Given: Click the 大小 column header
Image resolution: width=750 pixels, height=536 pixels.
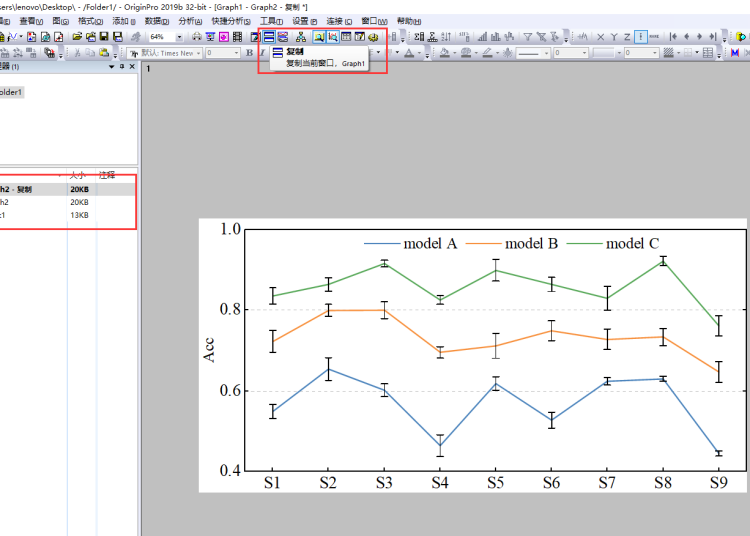Looking at the screenshot, I should pyautogui.click(x=78, y=175).
